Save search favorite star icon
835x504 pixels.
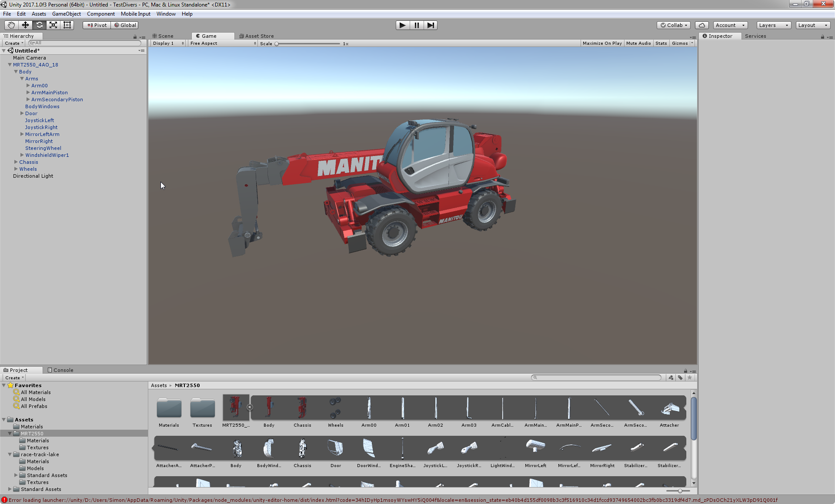[690, 378]
